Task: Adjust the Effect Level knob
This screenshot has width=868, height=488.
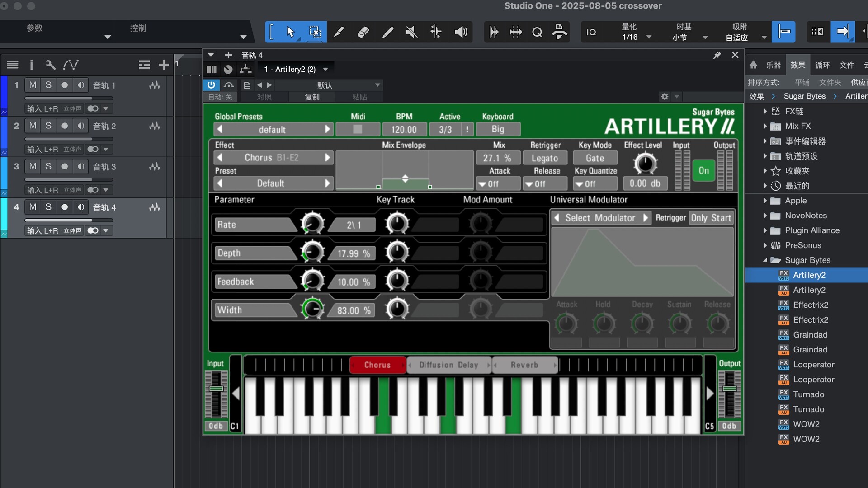Action: point(645,164)
